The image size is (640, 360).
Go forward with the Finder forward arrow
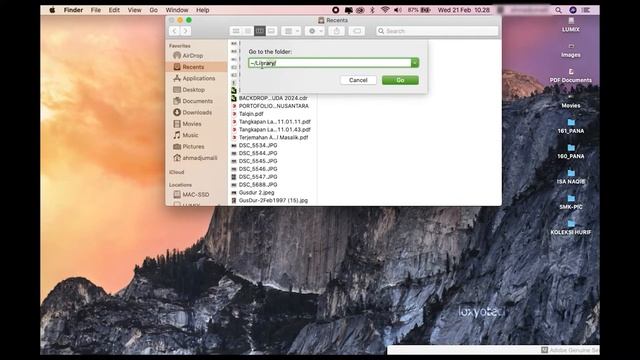tap(185, 31)
